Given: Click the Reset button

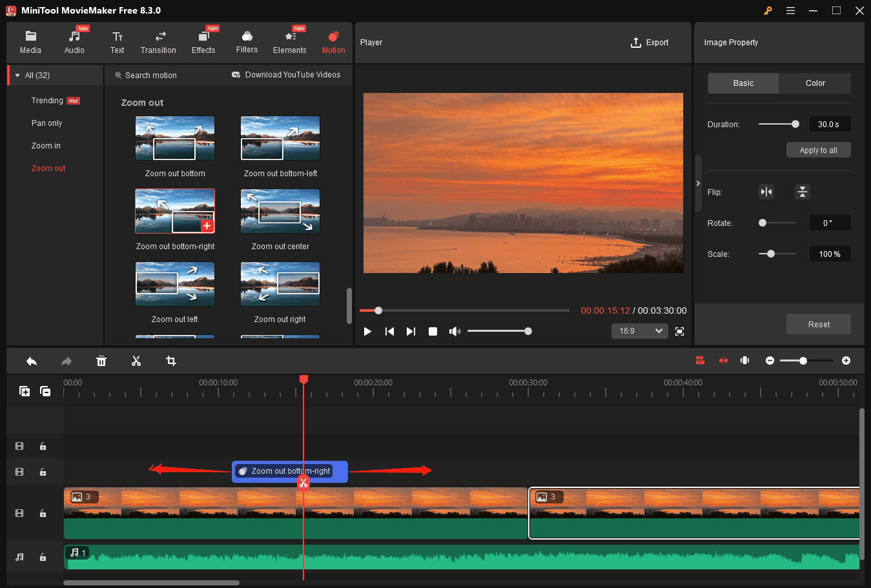Looking at the screenshot, I should (818, 324).
